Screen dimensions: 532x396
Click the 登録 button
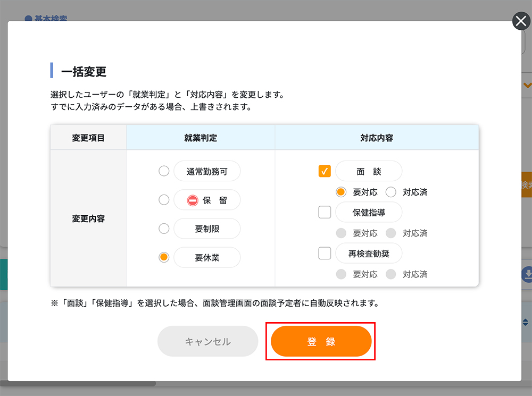pyautogui.click(x=321, y=341)
